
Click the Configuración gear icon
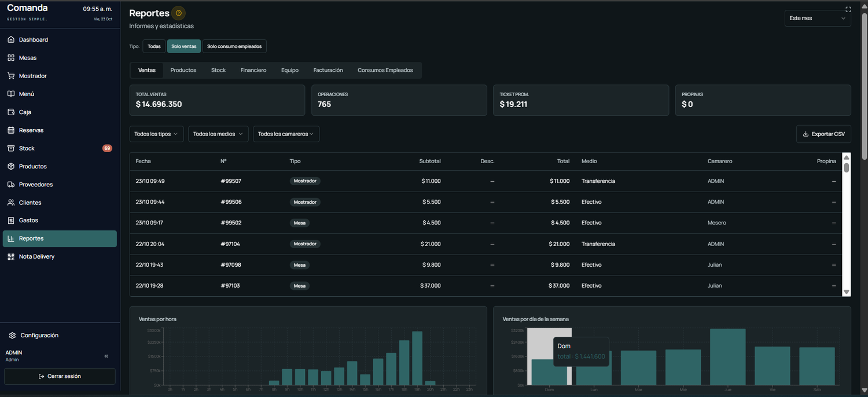tap(12, 335)
